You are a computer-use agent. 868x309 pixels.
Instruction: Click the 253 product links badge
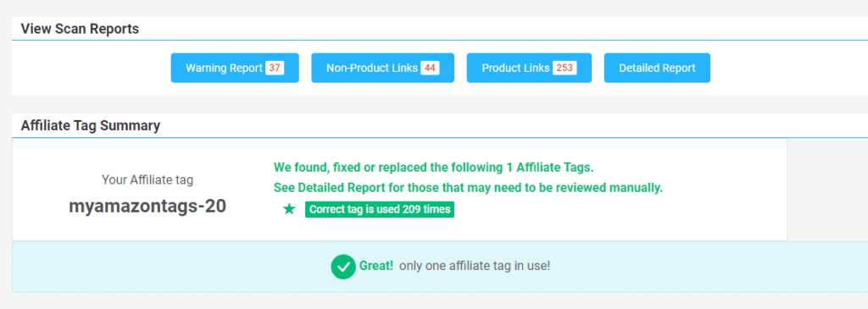(565, 68)
